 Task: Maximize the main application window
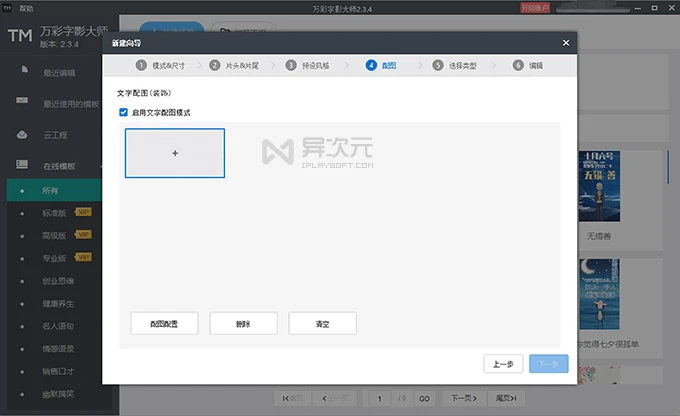point(654,8)
